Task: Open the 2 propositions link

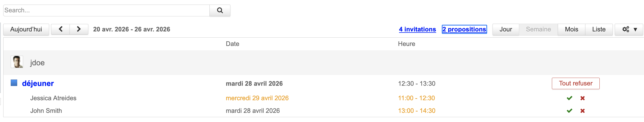Action: coord(464,29)
